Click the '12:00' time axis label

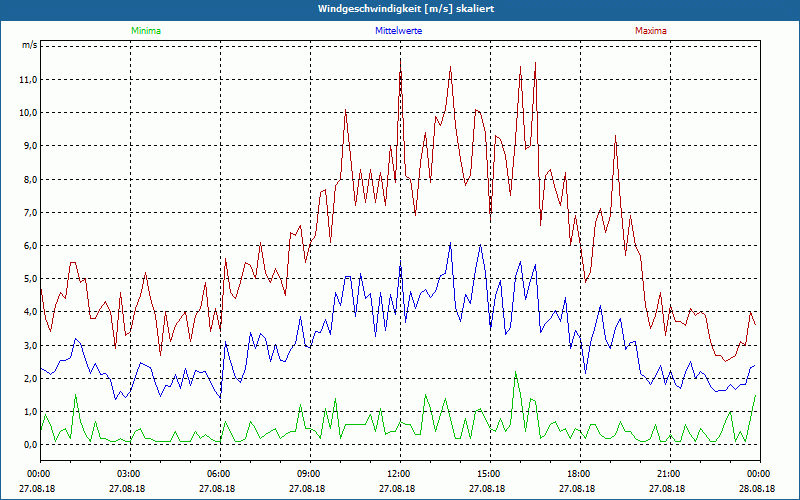[x=400, y=474]
